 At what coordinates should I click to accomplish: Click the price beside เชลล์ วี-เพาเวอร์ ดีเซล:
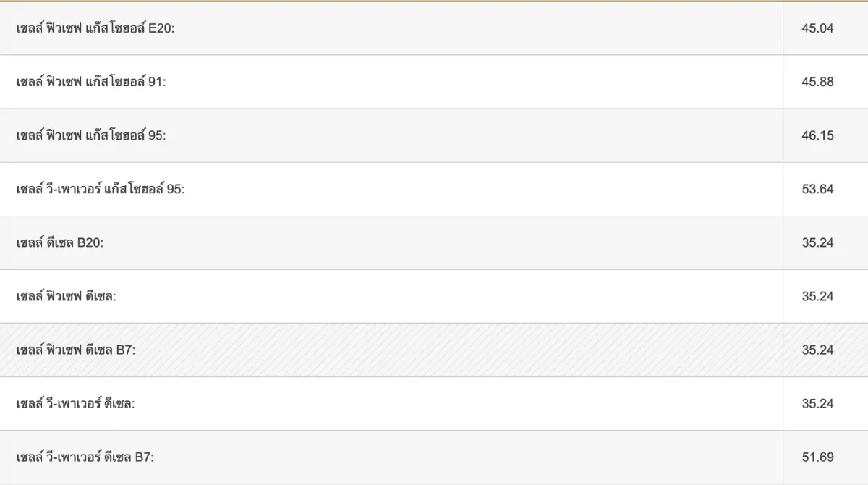pos(817,403)
